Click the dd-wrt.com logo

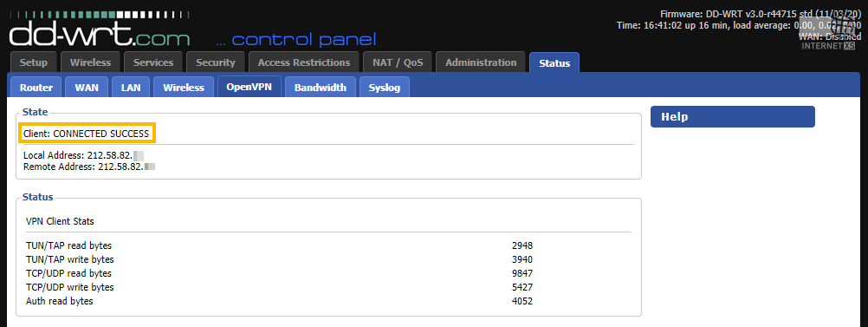100,35
